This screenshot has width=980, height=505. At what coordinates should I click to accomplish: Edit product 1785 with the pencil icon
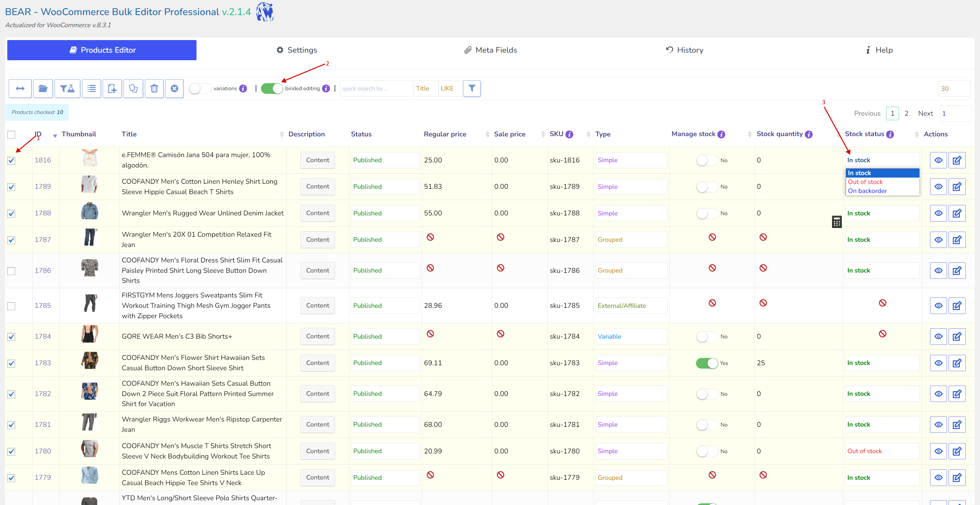(957, 306)
